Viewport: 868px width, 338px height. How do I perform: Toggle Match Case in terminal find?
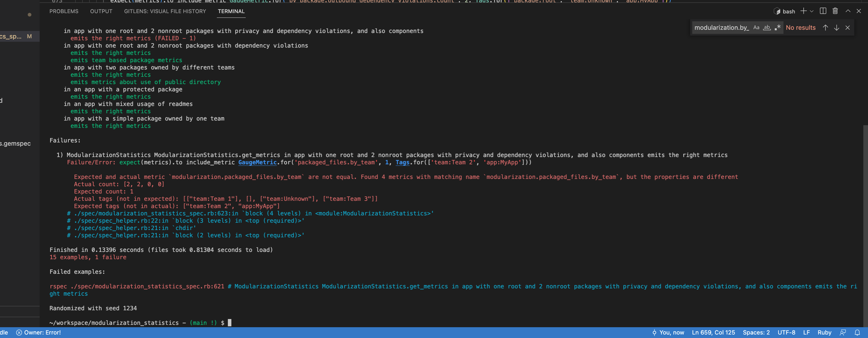click(756, 28)
